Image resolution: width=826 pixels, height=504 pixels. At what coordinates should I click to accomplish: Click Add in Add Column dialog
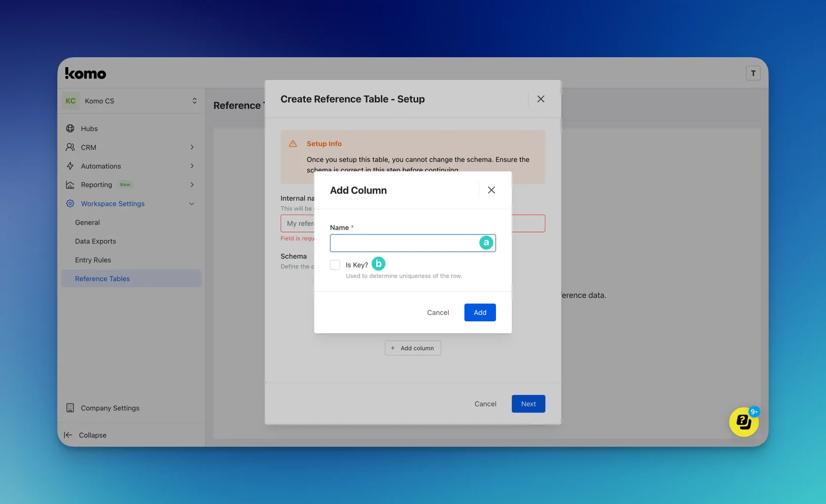(480, 312)
